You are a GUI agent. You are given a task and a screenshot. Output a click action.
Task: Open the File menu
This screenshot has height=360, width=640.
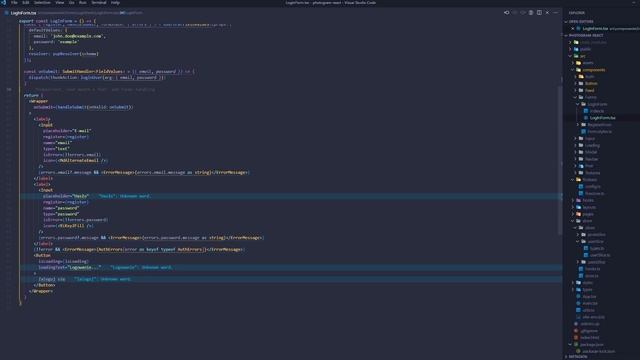click(x=14, y=2)
